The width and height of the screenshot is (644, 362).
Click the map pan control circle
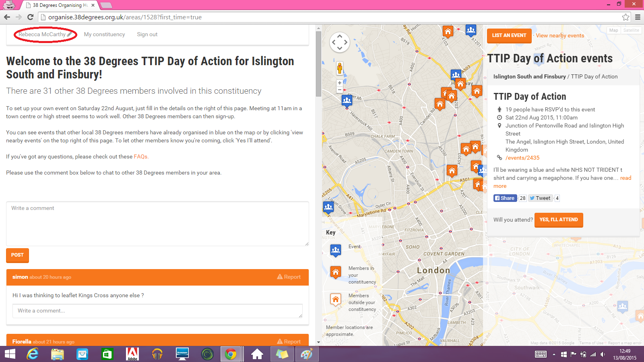340,42
